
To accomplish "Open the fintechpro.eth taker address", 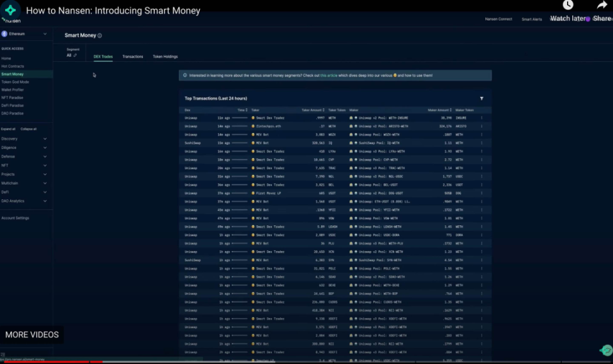I will point(268,126).
